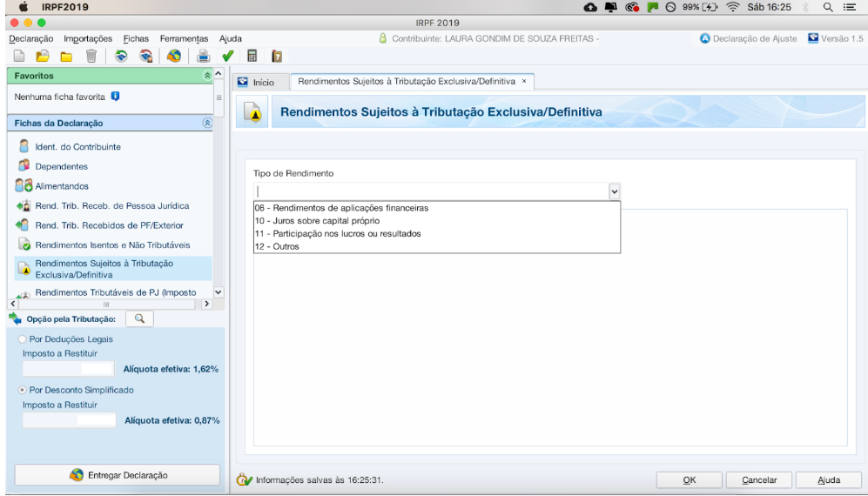
Task: Click the IRPF2019 app menu
Action: pyautogui.click(x=64, y=7)
